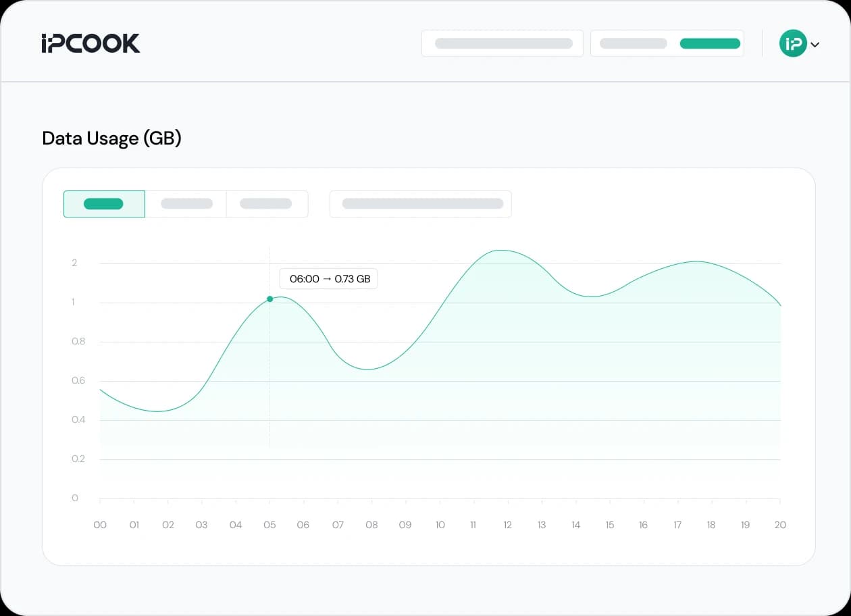This screenshot has height=616, width=851.
Task: Select the first green-highlighted time range tab
Action: coord(104,204)
